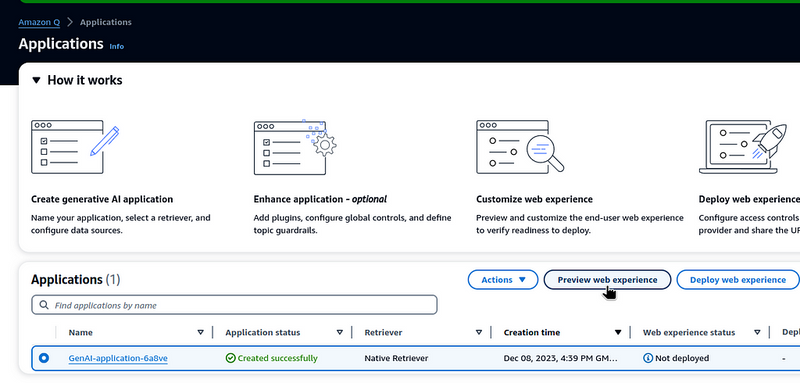Open the Amazon Q breadcrumb link
800x383 pixels.
(39, 22)
